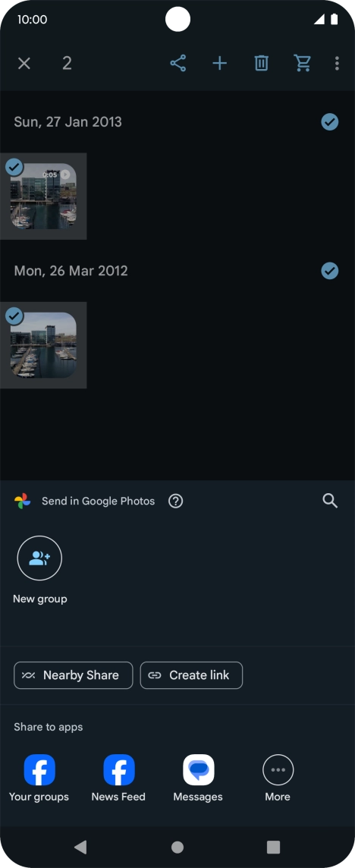This screenshot has height=868, width=355.
Task: Uncheck the 0:05 video thumbnail checkmark
Action: click(x=14, y=167)
